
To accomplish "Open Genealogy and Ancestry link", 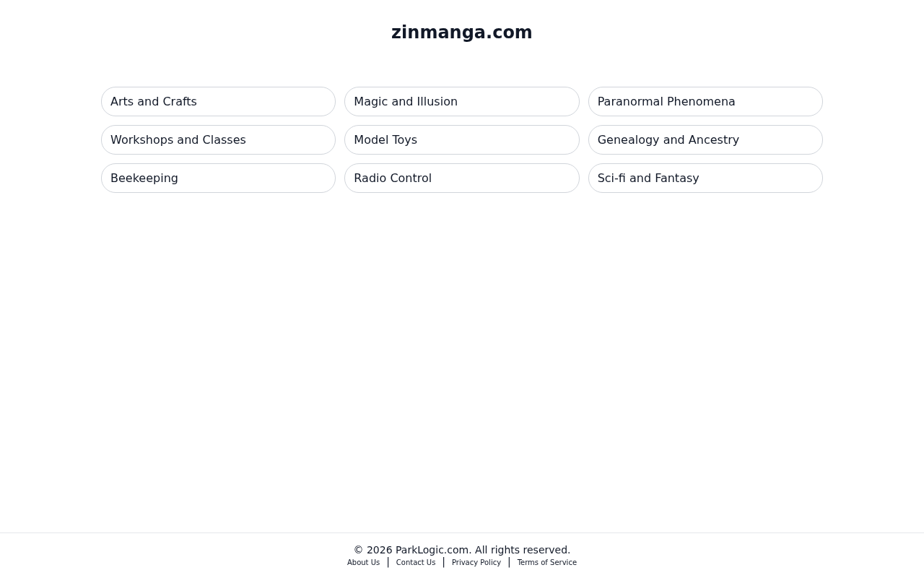I will coord(705,140).
